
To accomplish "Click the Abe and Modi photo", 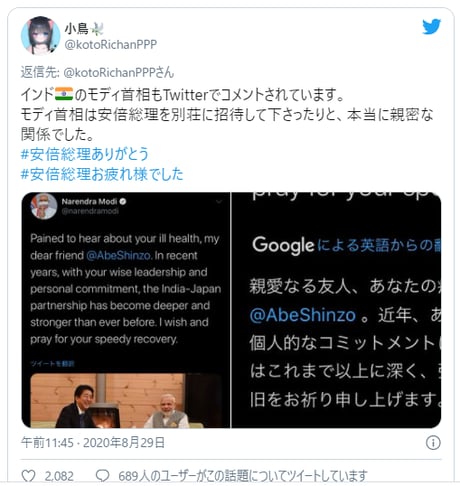I will pos(125,401).
